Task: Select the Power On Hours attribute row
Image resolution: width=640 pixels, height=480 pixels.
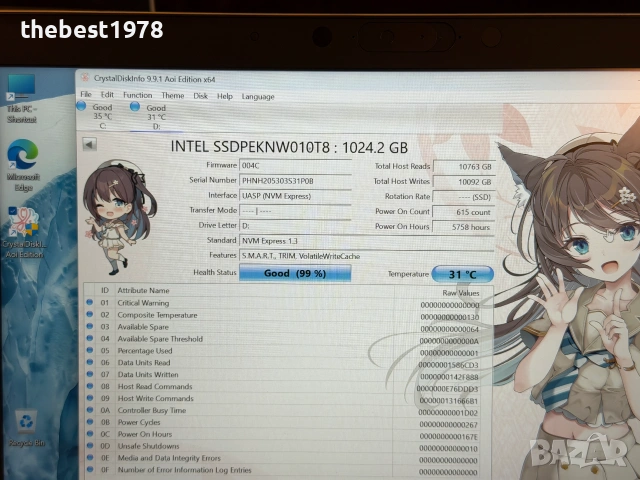Action: point(288,435)
